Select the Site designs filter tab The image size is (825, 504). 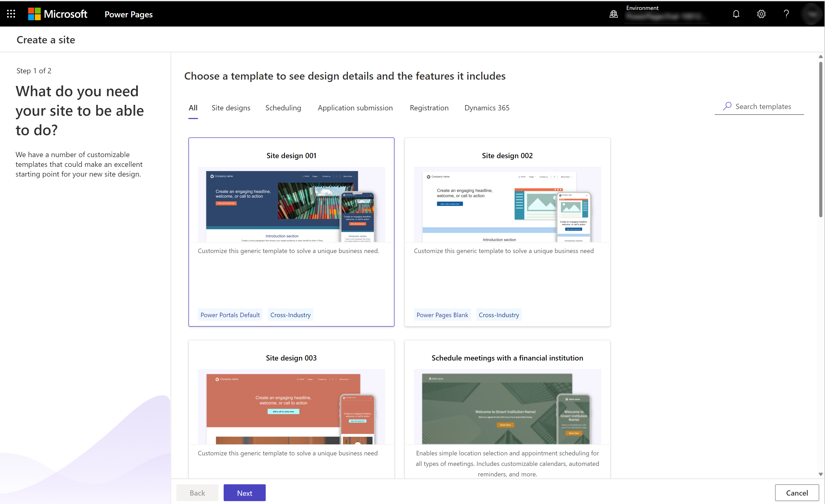[230, 107]
